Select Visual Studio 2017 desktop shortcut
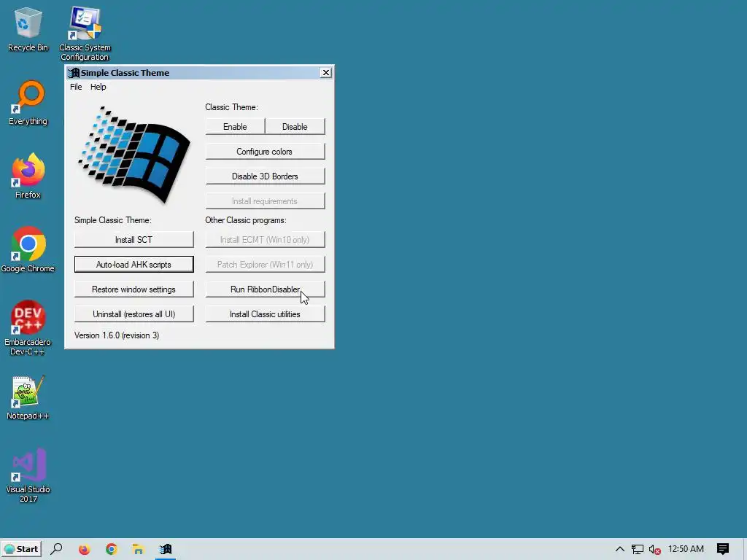 pyautogui.click(x=28, y=475)
